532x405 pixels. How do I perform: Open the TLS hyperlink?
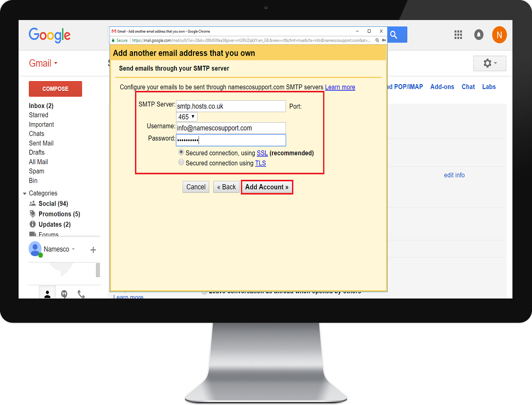(x=260, y=163)
